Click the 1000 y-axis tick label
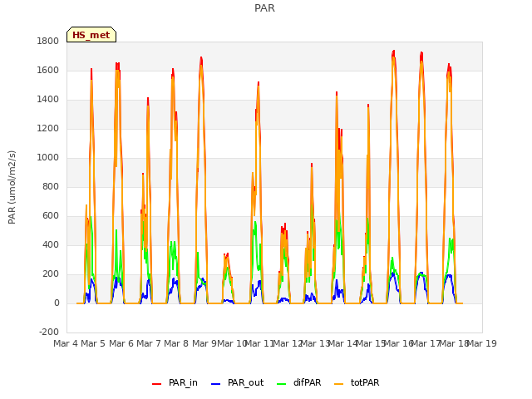 tap(48, 157)
